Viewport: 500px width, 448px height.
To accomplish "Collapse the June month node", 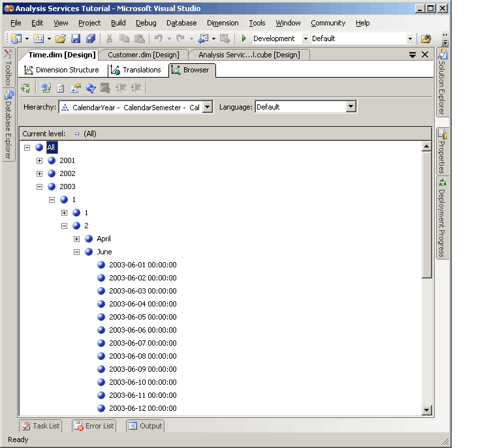I will point(77,252).
